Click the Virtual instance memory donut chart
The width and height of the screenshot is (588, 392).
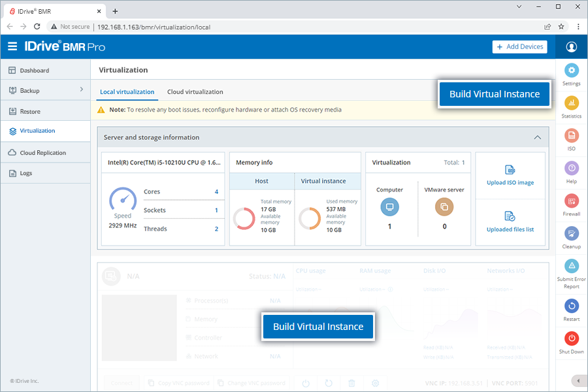[x=310, y=218]
